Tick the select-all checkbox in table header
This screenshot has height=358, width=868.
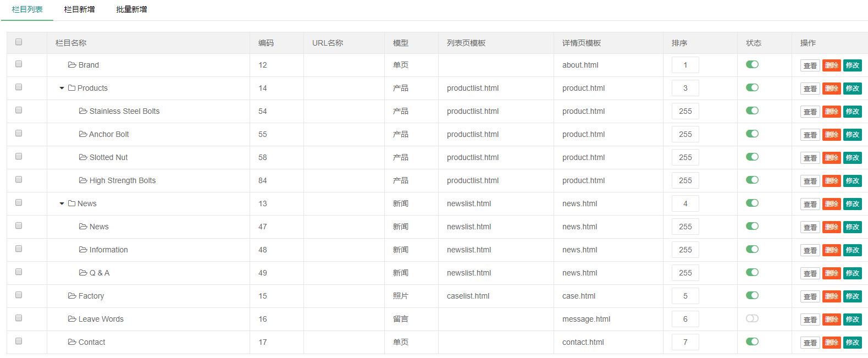point(19,42)
